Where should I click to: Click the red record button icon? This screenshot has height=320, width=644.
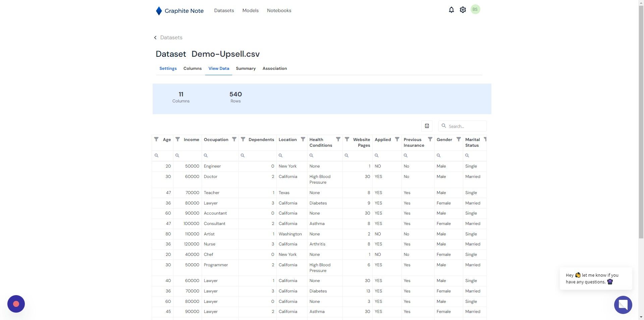coord(16,304)
